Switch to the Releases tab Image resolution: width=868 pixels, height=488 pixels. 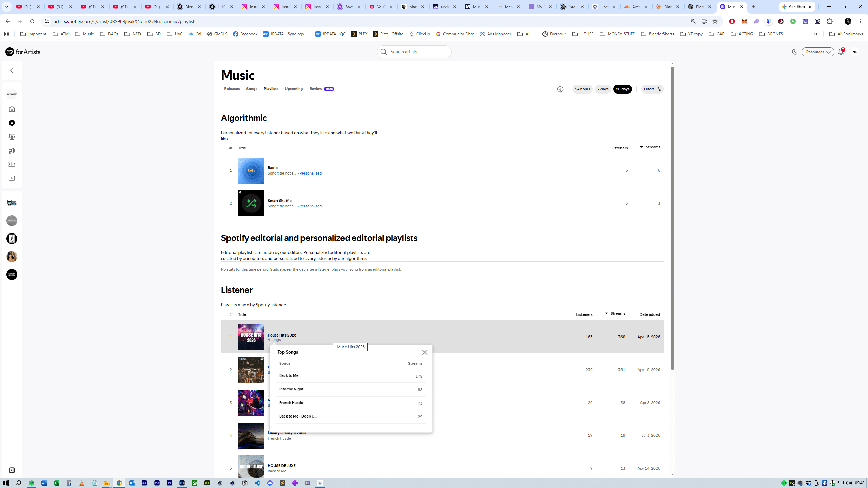click(x=232, y=89)
